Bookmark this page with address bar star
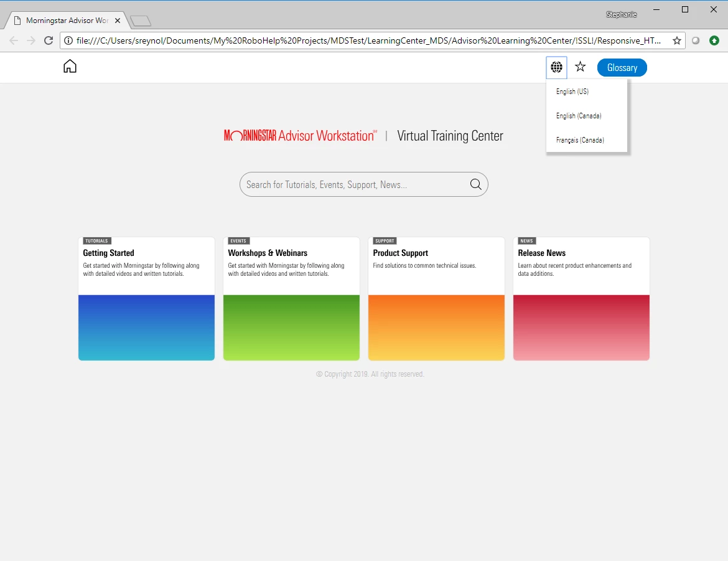Viewport: 728px width, 561px height. pos(676,40)
